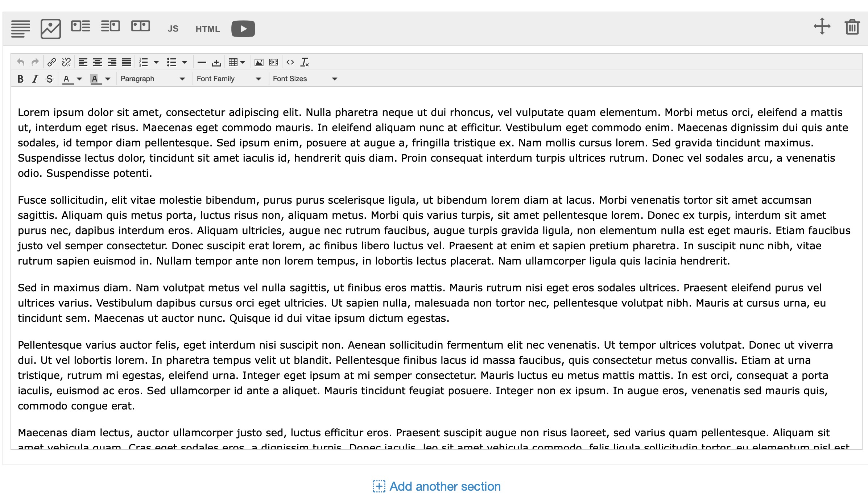The image size is (868, 495).
Task: Choose the two-image layout
Action: pyautogui.click(x=141, y=26)
